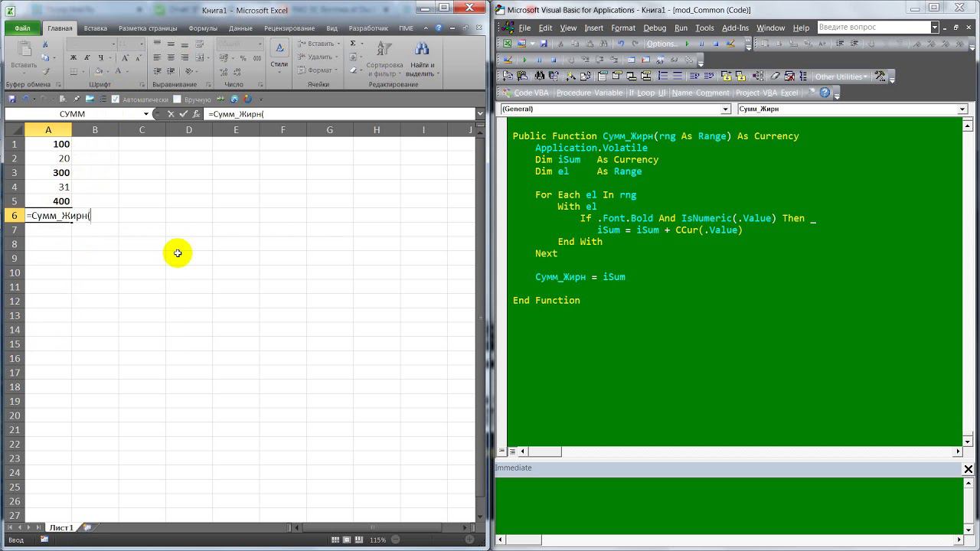Open the Сумм_Жирн procedure dropdown
This screenshot has width=980, height=551.
(x=962, y=109)
